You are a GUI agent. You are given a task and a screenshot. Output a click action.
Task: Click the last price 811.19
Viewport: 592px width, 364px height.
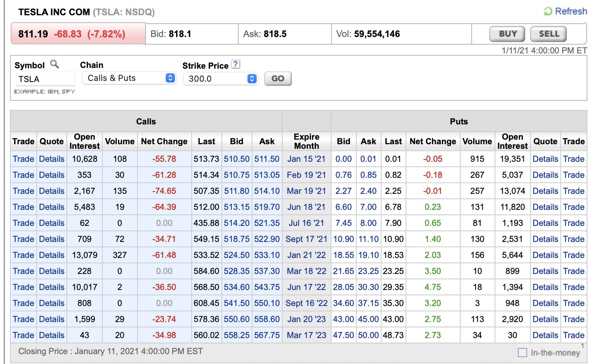coord(33,34)
